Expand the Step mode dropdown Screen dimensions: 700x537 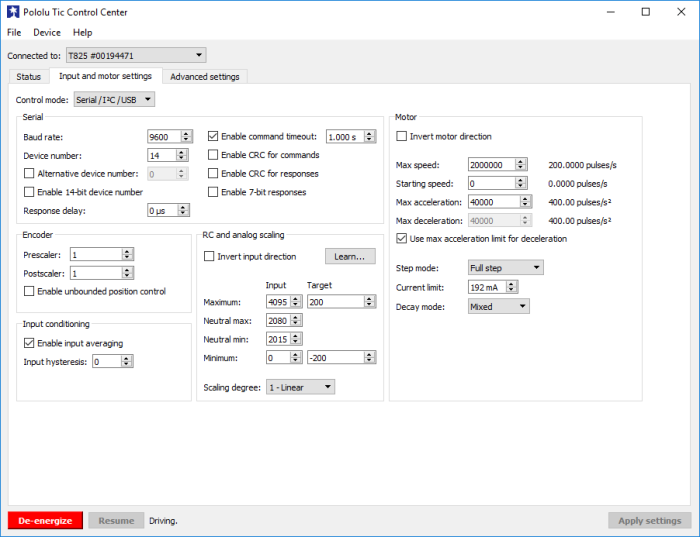click(505, 267)
